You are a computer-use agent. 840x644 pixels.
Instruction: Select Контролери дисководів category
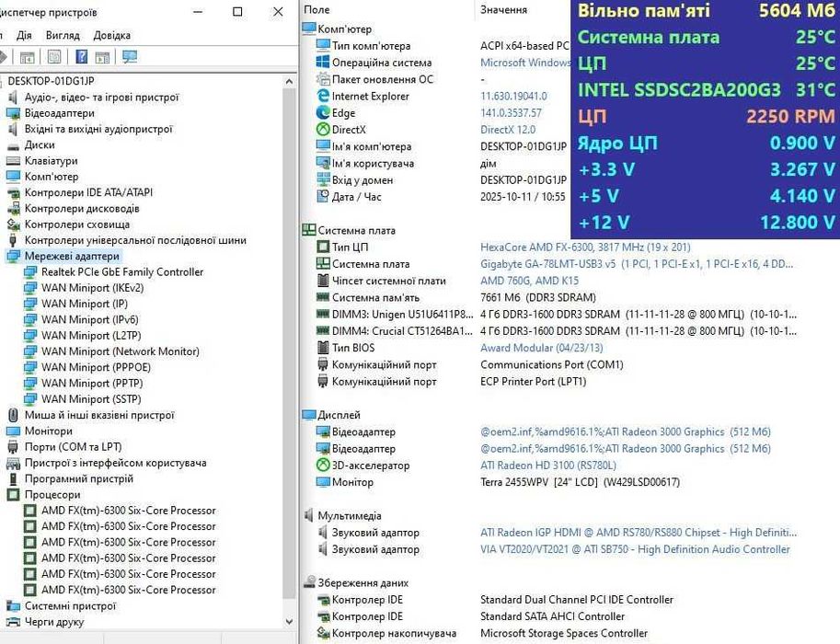82,209
